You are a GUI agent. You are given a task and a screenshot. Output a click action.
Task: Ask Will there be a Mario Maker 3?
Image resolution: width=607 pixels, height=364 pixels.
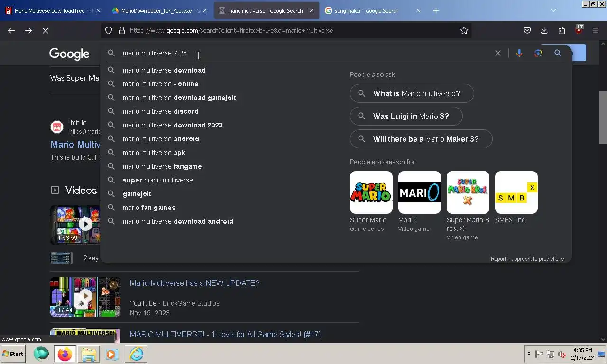(x=421, y=139)
